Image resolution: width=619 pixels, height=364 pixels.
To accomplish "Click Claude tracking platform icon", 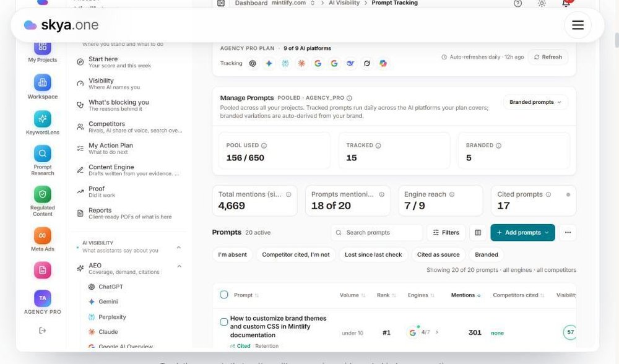I will tap(301, 63).
